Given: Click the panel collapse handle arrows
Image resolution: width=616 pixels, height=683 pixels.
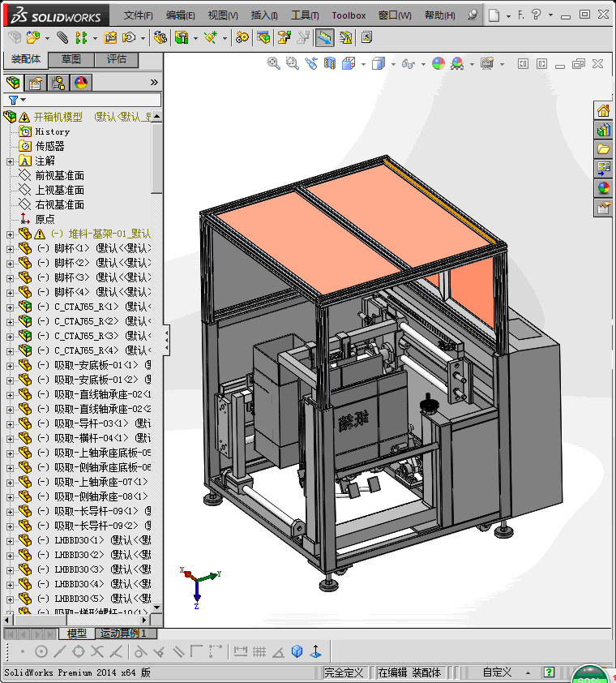Looking at the screenshot, I should click(x=166, y=341).
